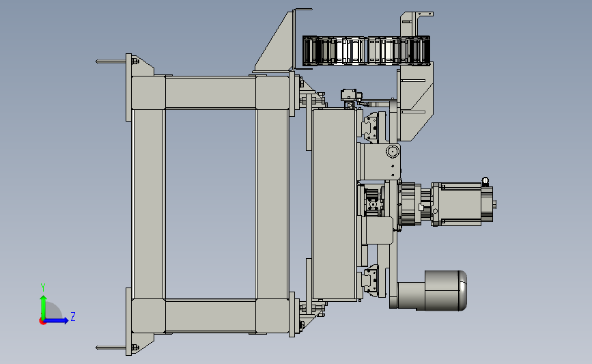This screenshot has height=364, width=592.
Task: Select the lower left protruding rod
Action: [x=111, y=348]
